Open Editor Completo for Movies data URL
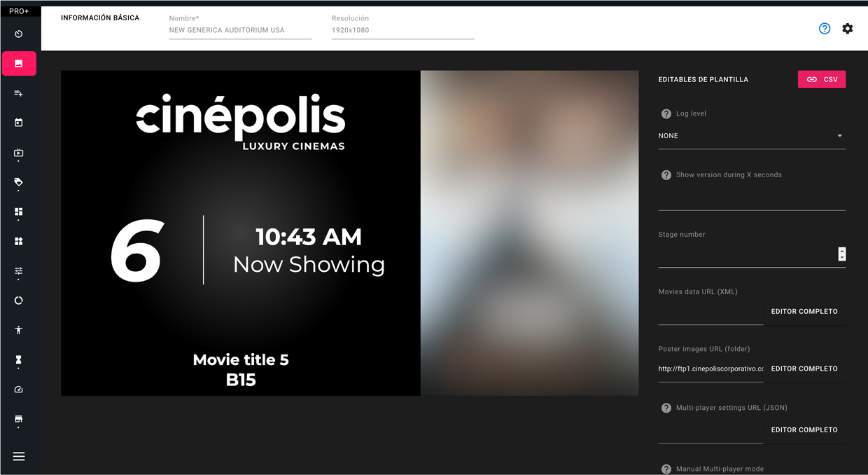The image size is (868, 475). click(804, 312)
